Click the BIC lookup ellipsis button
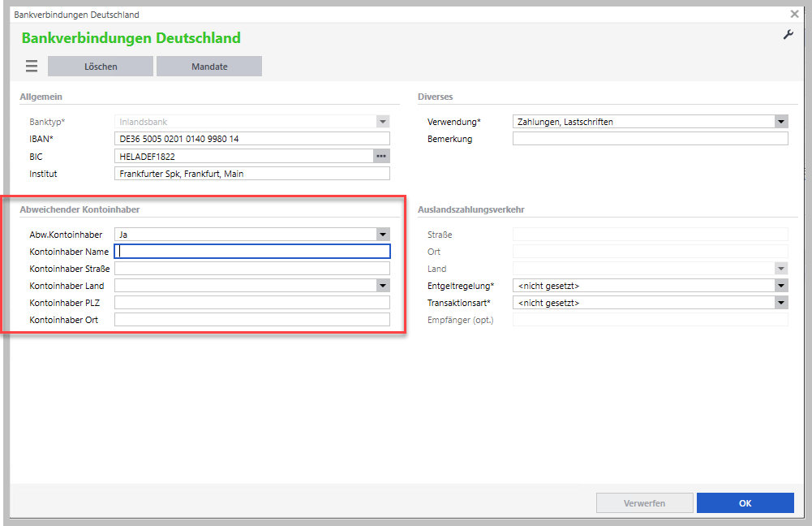Image resolution: width=812 pixels, height=526 pixels. pyautogui.click(x=381, y=156)
